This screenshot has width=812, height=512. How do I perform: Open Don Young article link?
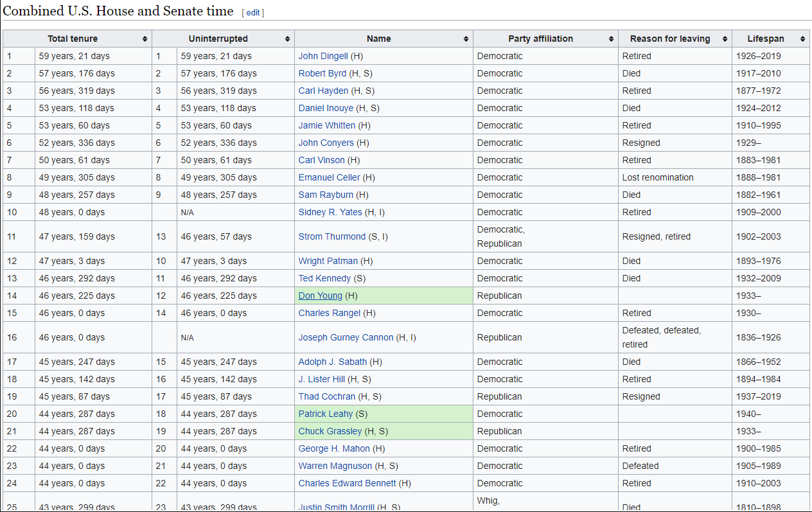click(x=321, y=296)
